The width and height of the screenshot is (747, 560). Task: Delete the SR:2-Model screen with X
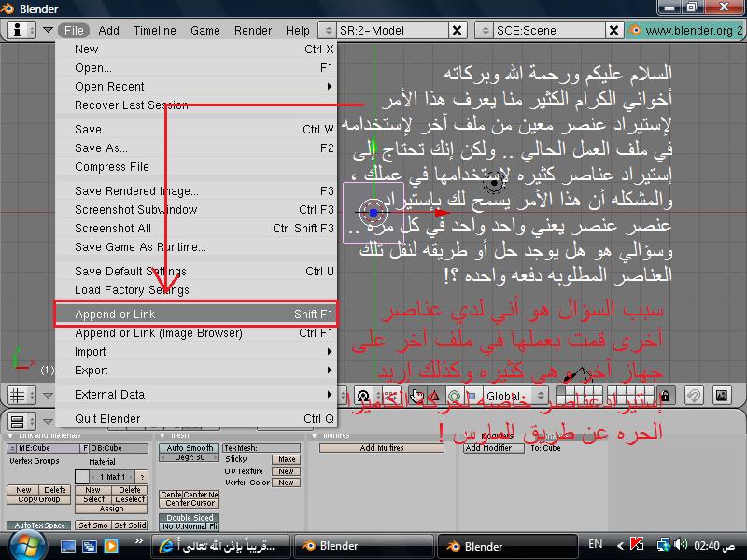(x=457, y=31)
